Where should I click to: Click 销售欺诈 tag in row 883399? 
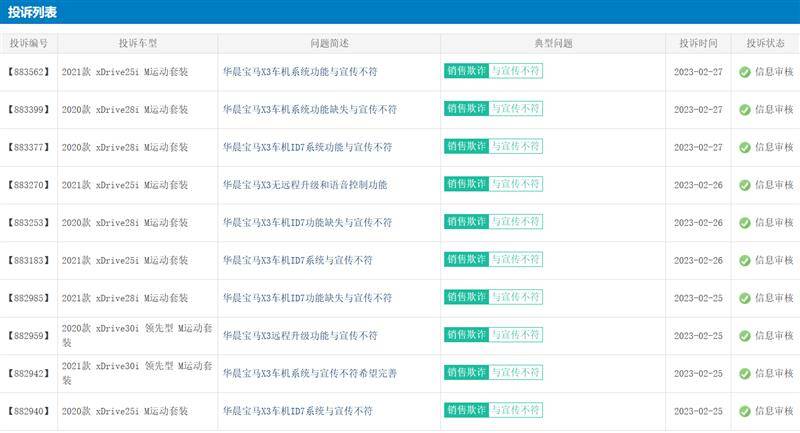point(466,109)
